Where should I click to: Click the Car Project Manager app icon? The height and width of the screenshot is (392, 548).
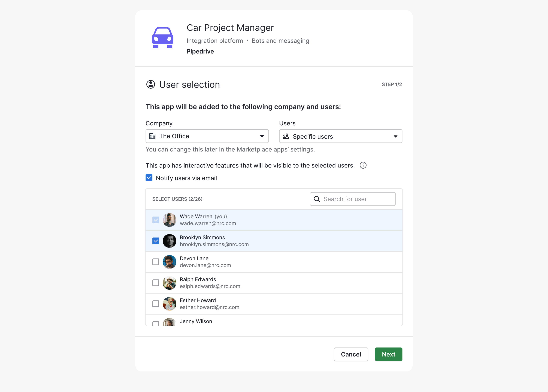pos(162,39)
